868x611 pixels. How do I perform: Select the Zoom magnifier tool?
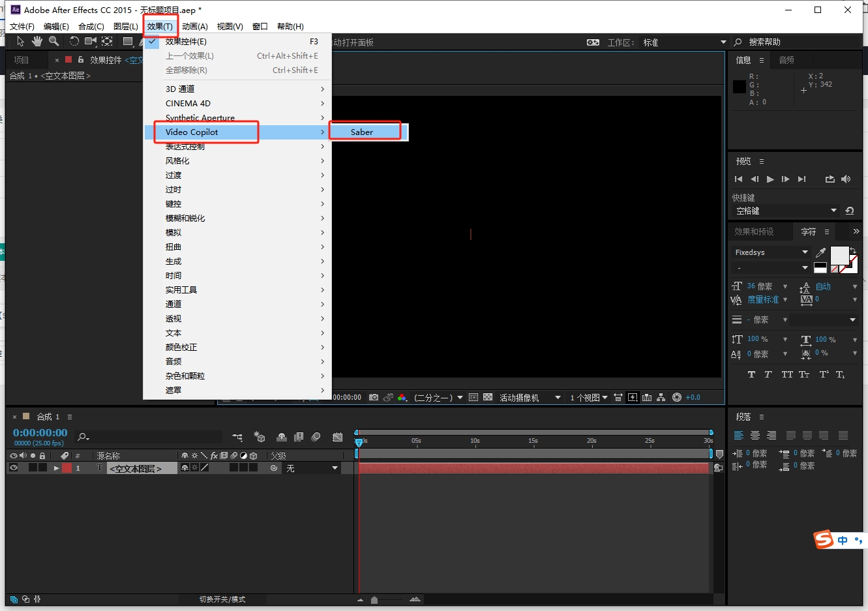pos(54,42)
